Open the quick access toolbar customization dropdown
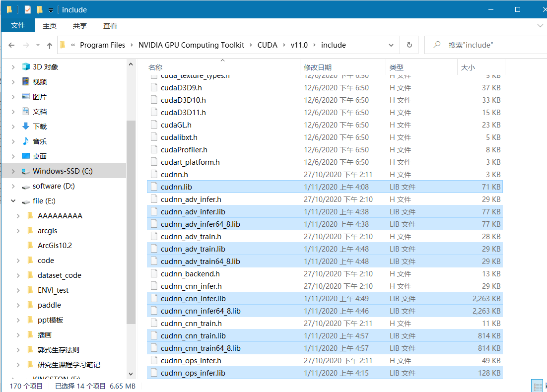 coord(50,9)
